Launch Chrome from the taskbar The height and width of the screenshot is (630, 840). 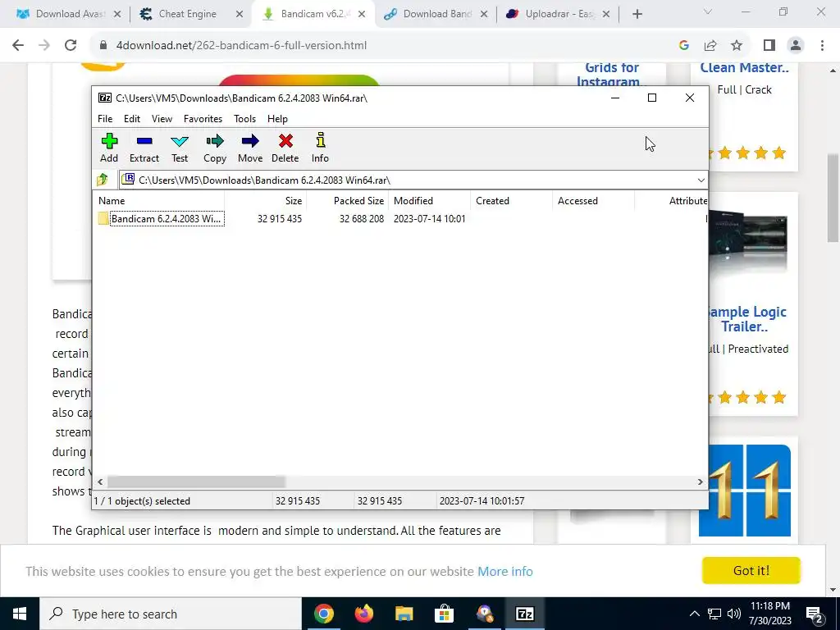click(323, 614)
